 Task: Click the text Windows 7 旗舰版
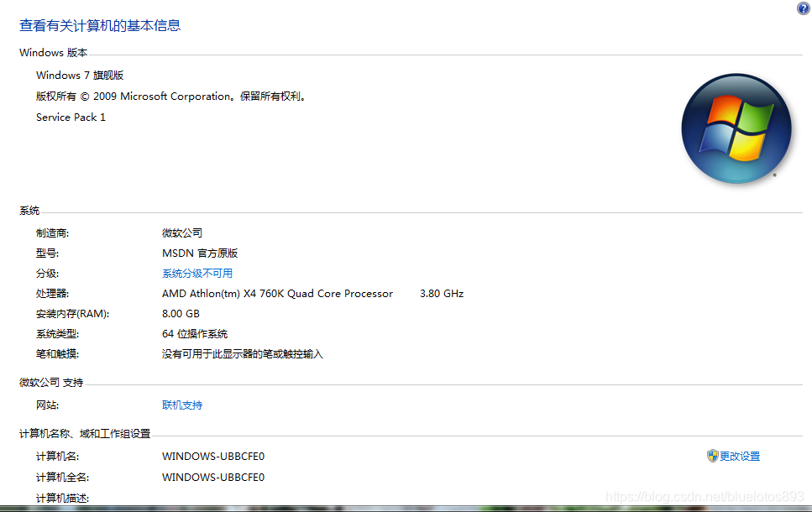tap(80, 75)
